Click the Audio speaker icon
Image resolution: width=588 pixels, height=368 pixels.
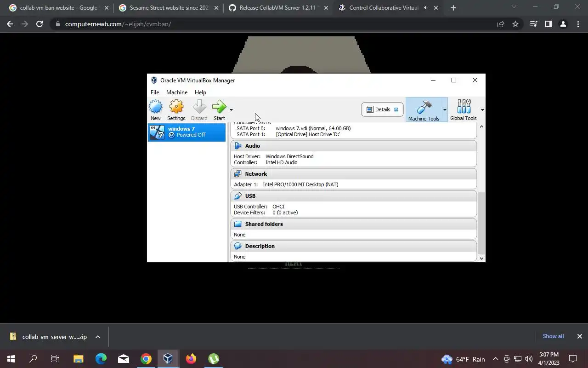(x=237, y=146)
